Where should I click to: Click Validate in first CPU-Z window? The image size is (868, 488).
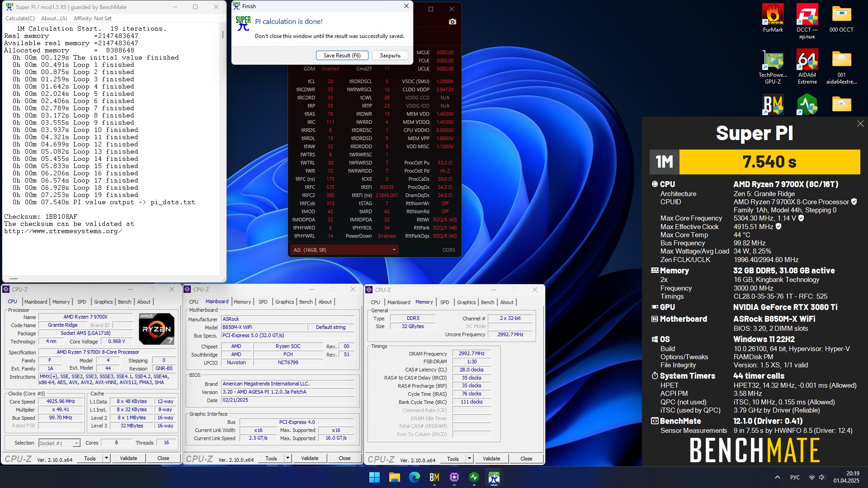pos(128,458)
